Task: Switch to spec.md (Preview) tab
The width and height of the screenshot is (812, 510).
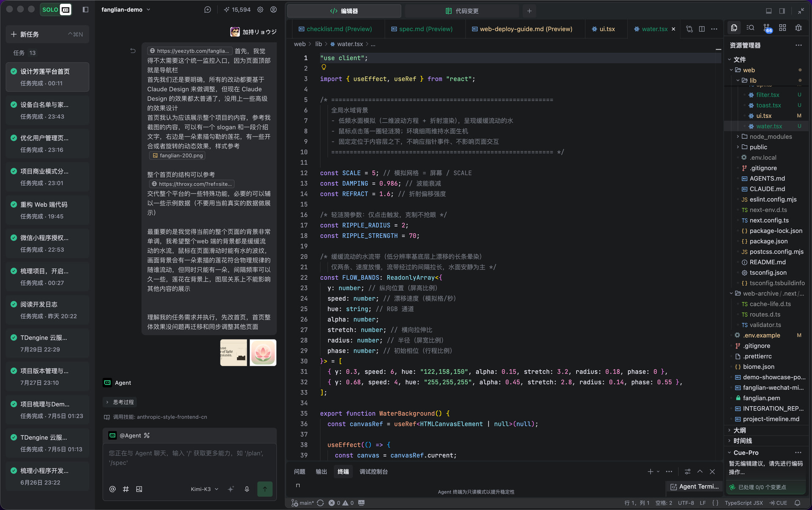Action: tap(422, 29)
